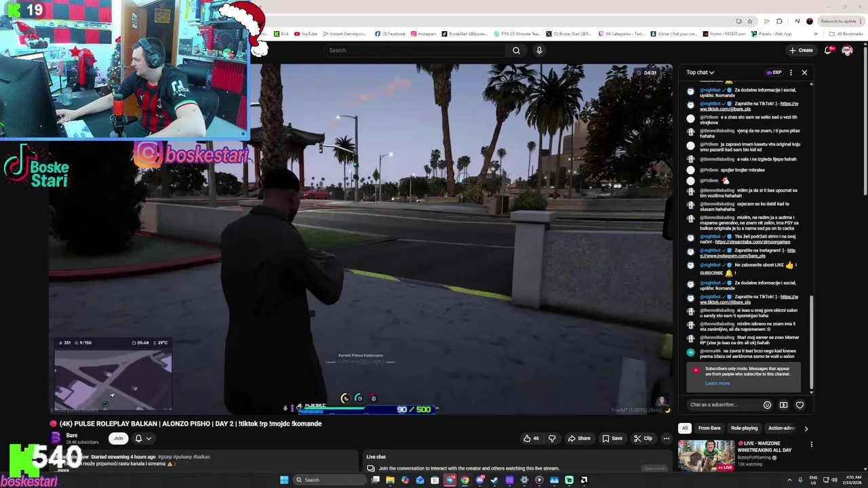Click the Windows taskbar Search box
This screenshot has width=868, height=488.
(x=329, y=480)
